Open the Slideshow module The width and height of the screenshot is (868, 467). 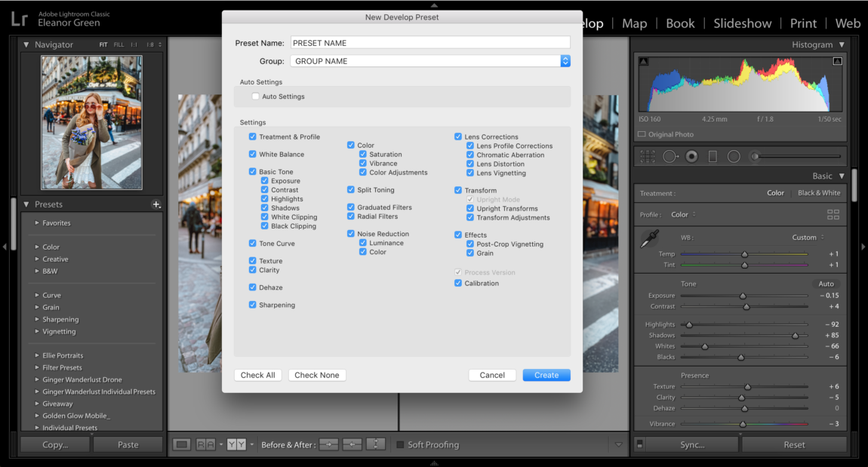(x=742, y=23)
